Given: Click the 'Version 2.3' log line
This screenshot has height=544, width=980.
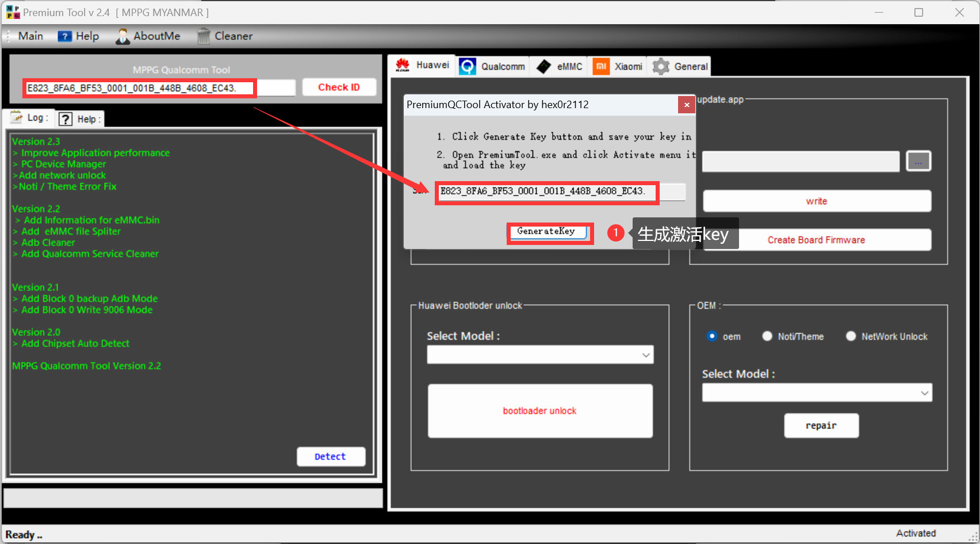Looking at the screenshot, I should coord(36,141).
